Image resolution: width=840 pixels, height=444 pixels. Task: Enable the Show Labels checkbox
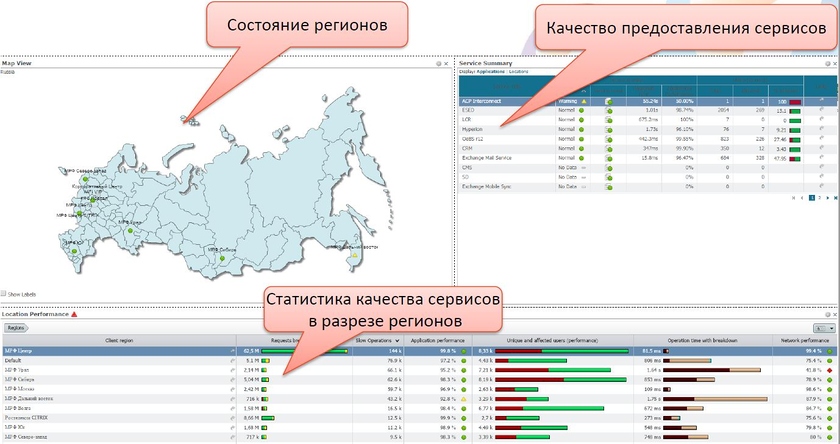[4, 293]
